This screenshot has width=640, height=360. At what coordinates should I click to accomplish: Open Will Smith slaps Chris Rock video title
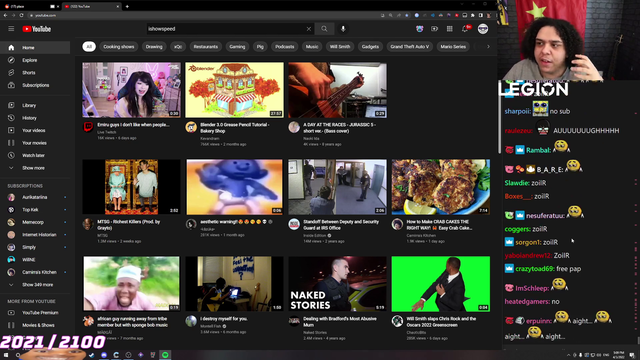click(x=441, y=322)
